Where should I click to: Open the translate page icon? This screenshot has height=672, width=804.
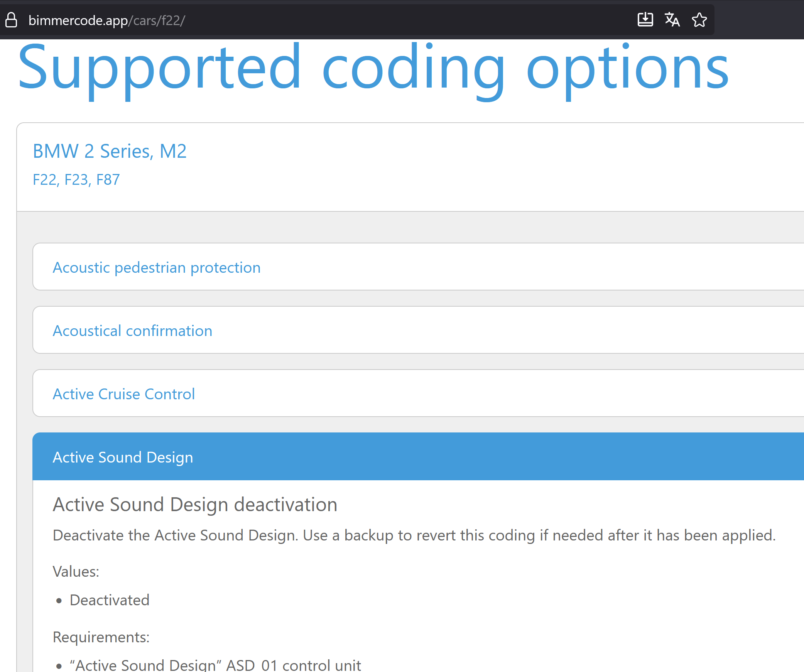[x=672, y=20]
